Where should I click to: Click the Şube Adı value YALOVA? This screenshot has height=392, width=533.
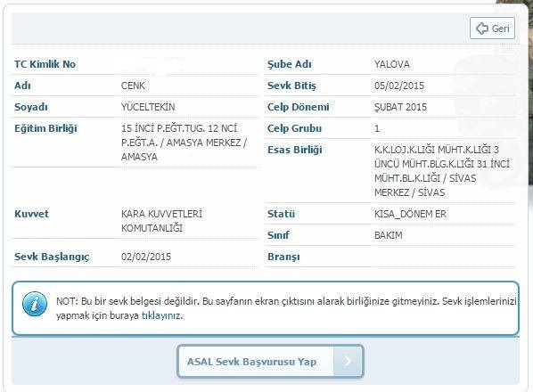click(x=392, y=64)
